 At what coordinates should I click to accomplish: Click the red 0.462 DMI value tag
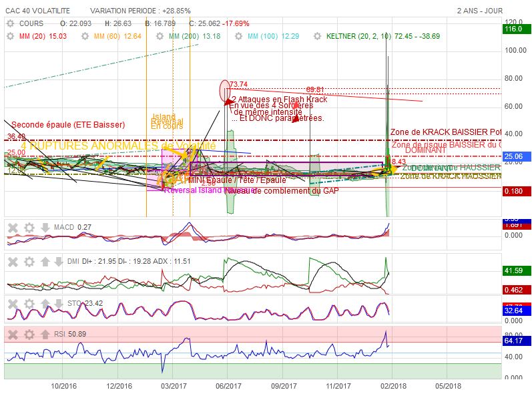pos(517,290)
